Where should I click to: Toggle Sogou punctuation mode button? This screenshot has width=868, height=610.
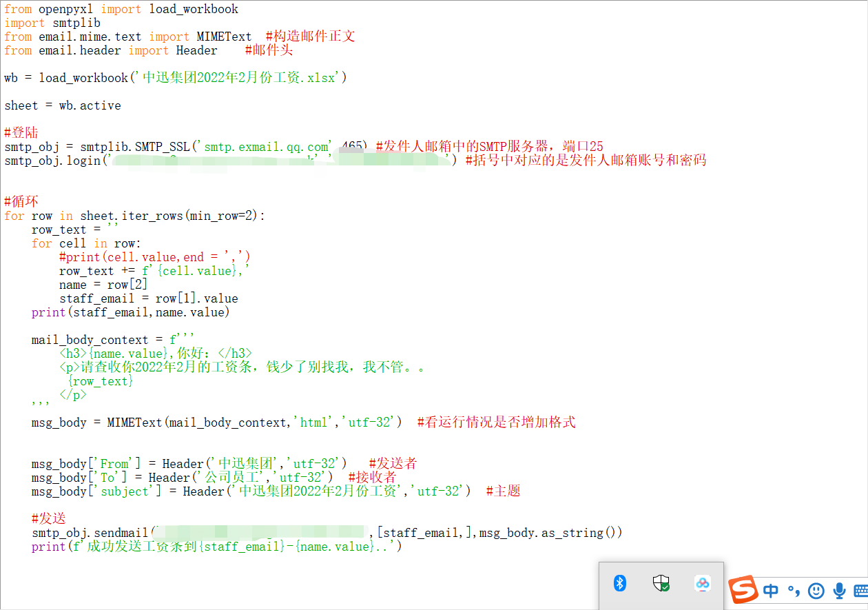point(794,591)
